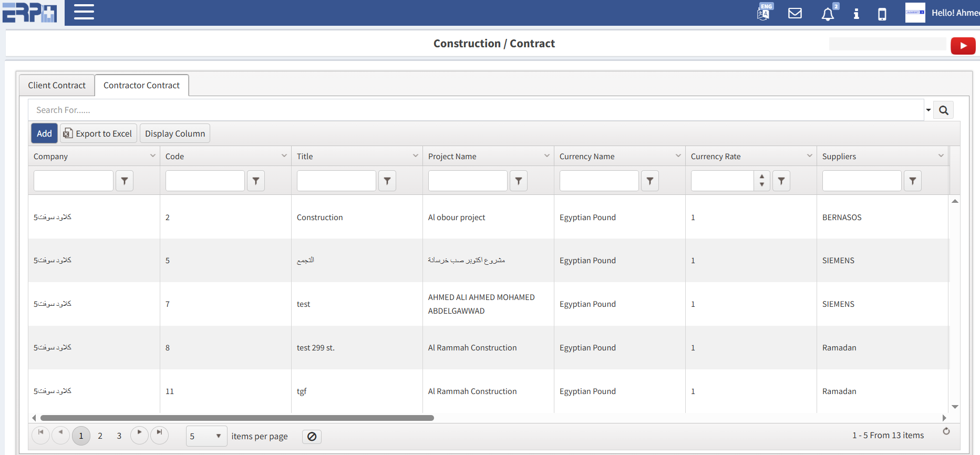
Task: Click the language translation icon
Action: click(764, 13)
